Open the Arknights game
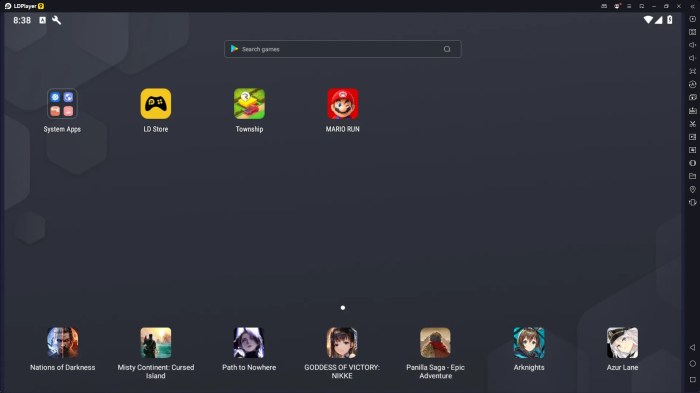Image resolution: width=700 pixels, height=393 pixels. coord(529,343)
